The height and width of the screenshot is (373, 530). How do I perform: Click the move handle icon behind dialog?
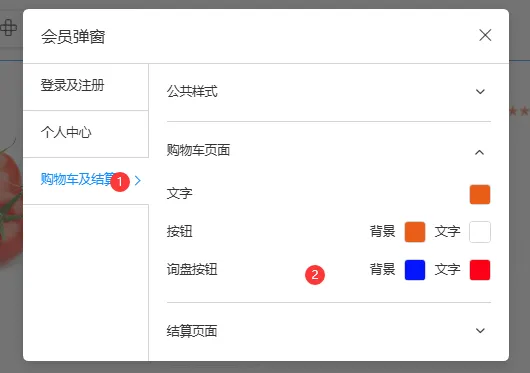coord(9,28)
